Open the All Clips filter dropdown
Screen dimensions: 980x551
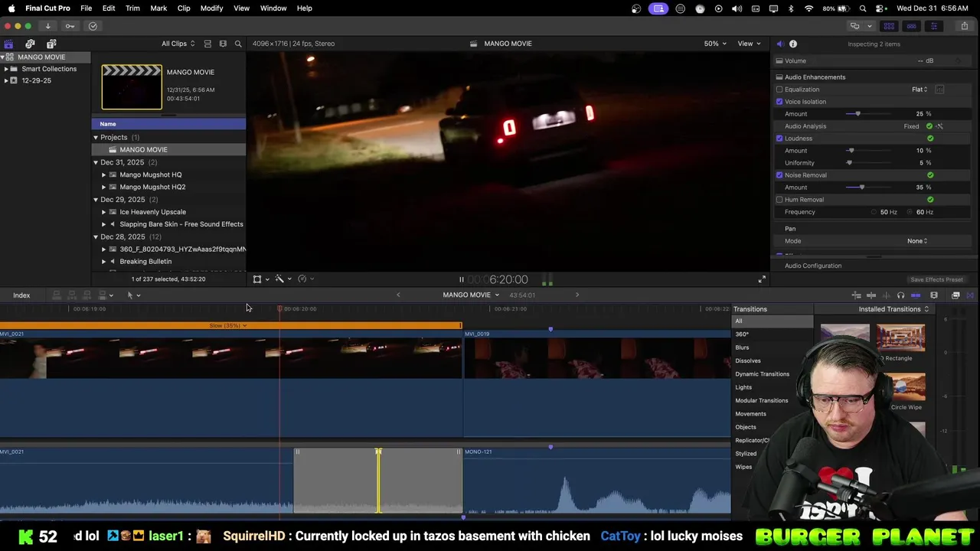point(178,44)
